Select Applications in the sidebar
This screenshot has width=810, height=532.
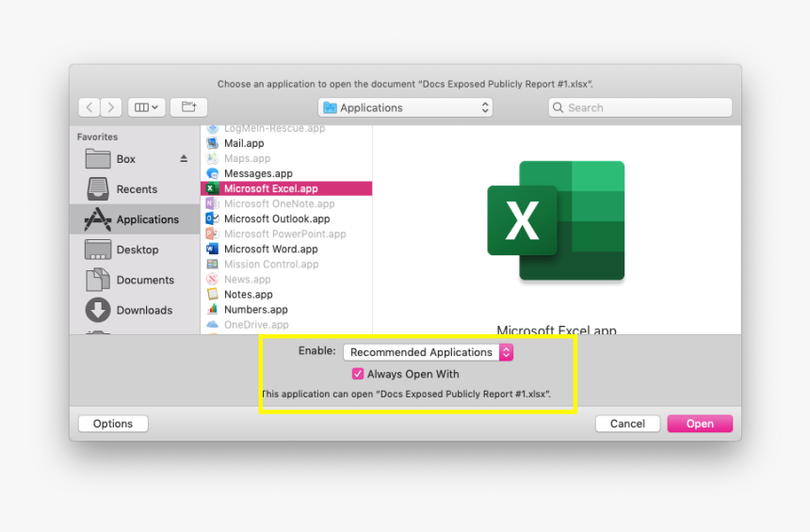click(135, 219)
